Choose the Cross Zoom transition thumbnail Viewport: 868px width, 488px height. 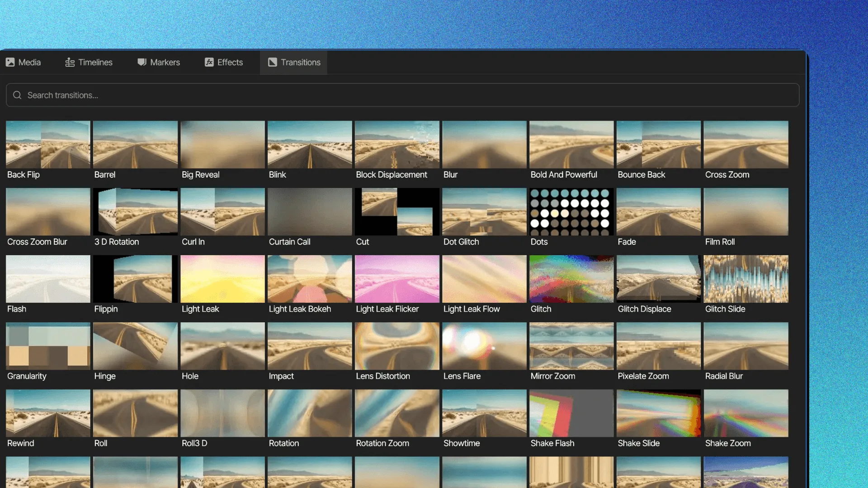coord(746,145)
